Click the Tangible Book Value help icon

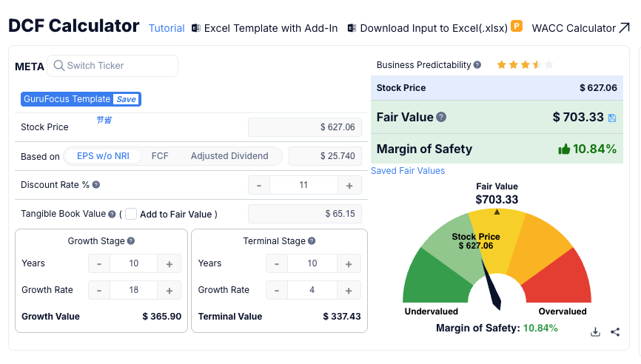point(112,214)
